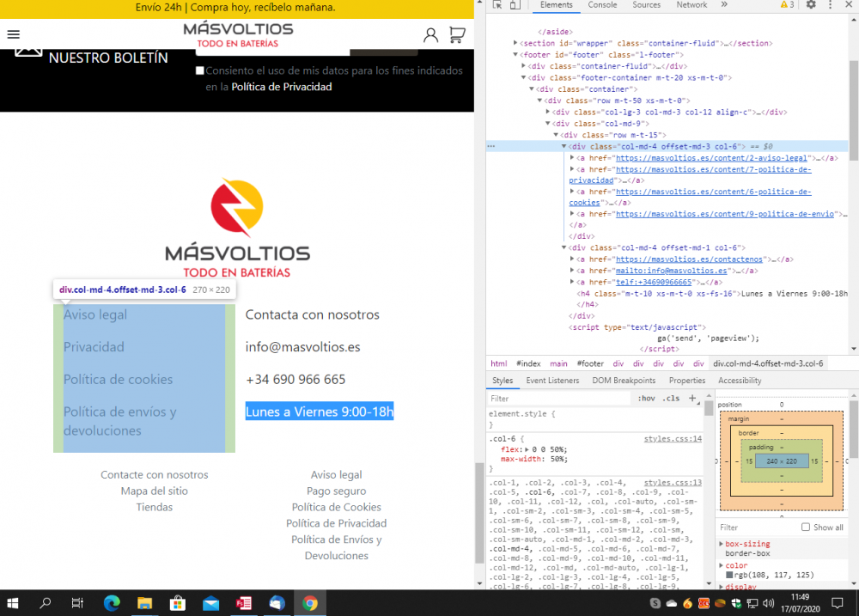The width and height of the screenshot is (859, 616).
Task: Collapse the selected col-md-4 offset-md-3 node
Action: [564, 146]
